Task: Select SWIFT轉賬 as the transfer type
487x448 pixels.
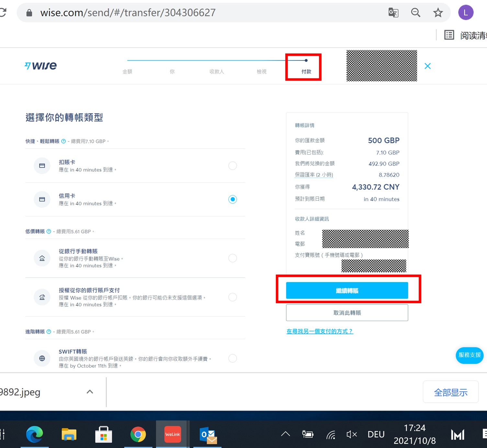Action: (x=232, y=358)
